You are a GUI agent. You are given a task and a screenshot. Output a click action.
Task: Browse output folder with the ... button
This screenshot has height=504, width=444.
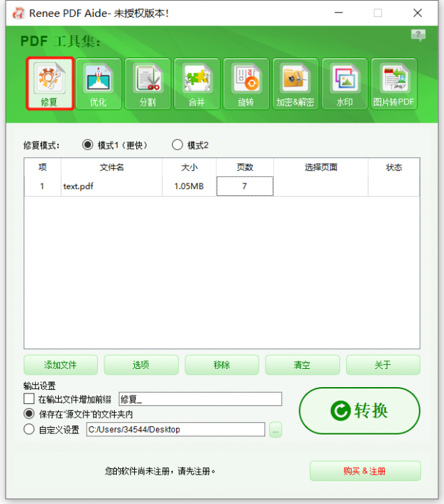[275, 430]
